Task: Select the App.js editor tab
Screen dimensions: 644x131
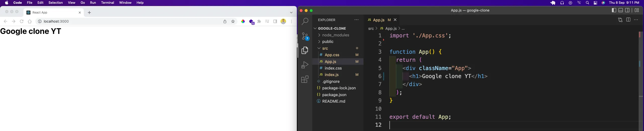Action: [x=382, y=20]
